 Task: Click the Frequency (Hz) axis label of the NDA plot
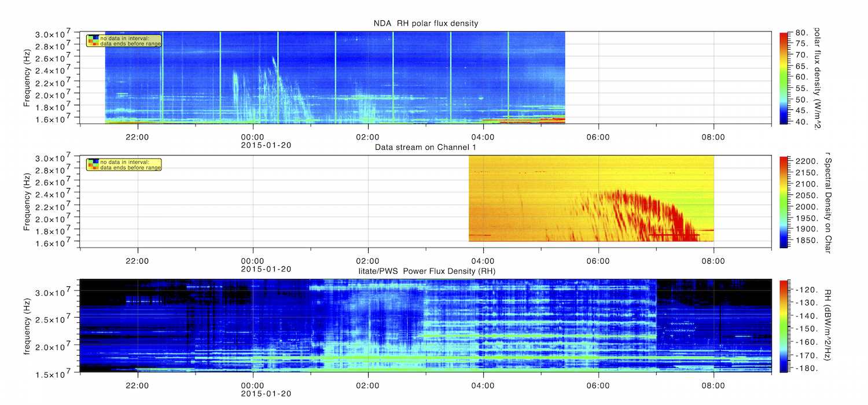coord(27,78)
